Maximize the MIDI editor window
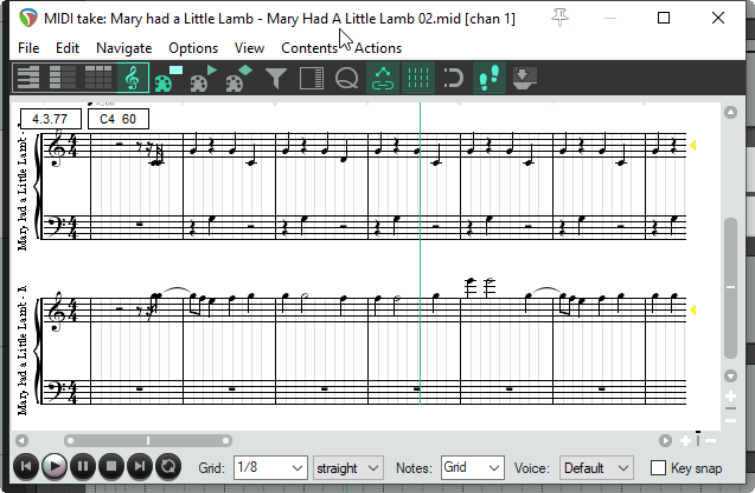The image size is (755, 493). click(664, 18)
